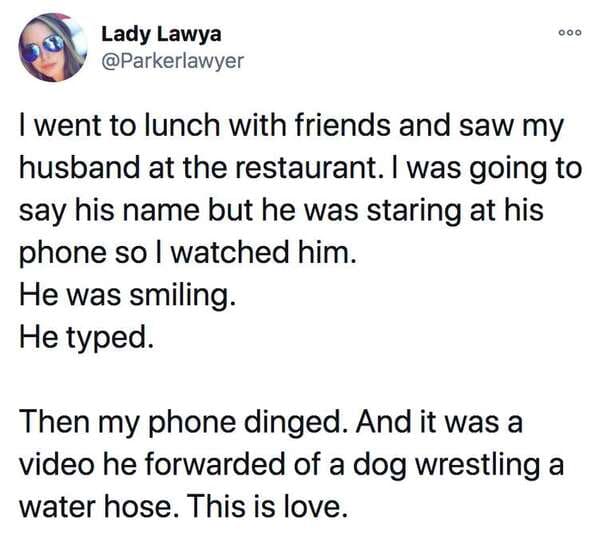Click the line starting 'I went to lunch'
This screenshot has height=540, width=599.
[x=291, y=126]
